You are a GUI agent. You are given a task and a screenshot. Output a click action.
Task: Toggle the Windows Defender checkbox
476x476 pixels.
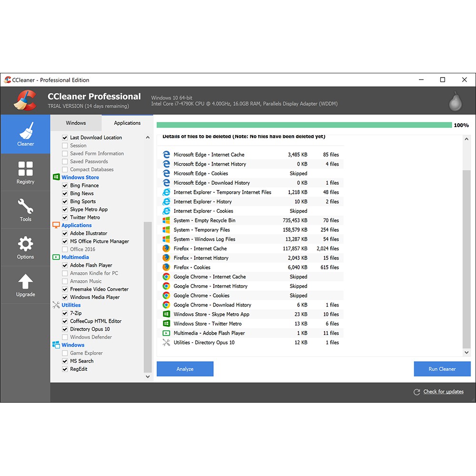pos(65,337)
